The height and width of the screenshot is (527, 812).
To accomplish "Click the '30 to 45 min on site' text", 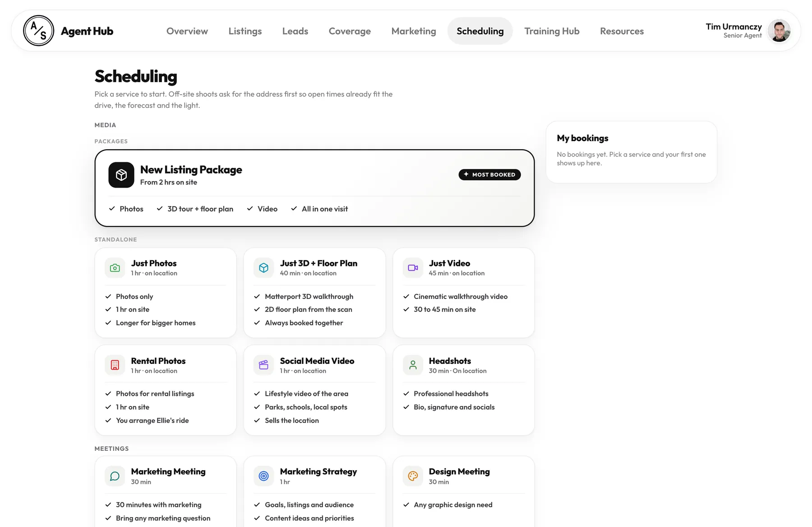I will tap(445, 310).
